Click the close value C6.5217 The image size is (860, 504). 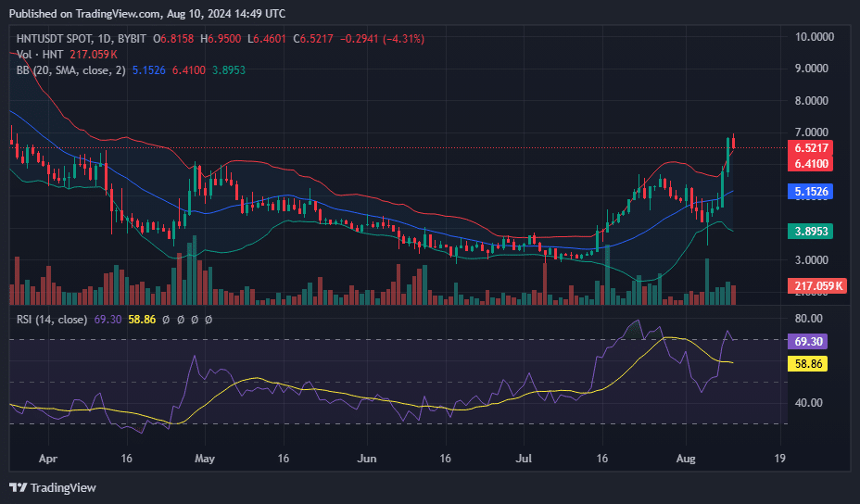(x=313, y=39)
